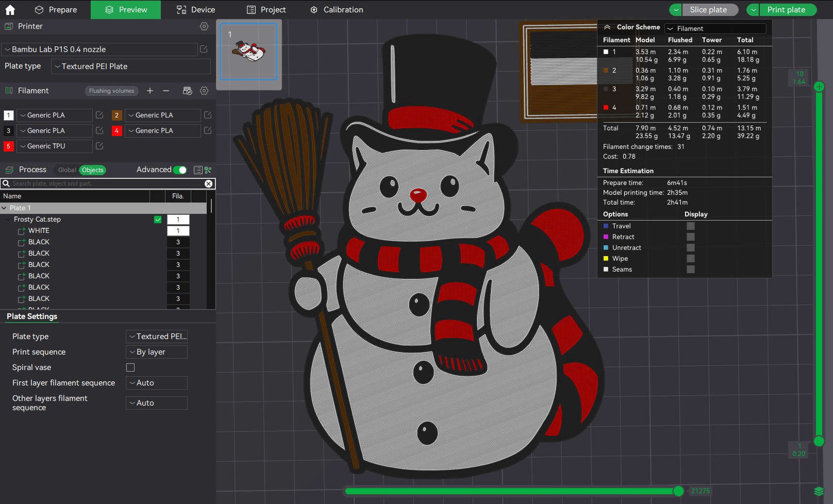
Task: Click filament 1 white color swatch
Action: click(8, 115)
